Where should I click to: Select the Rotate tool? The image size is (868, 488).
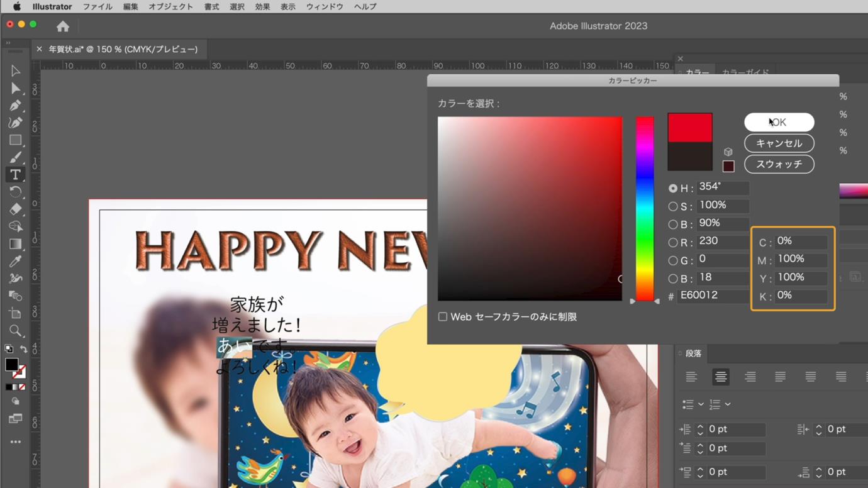(x=16, y=192)
